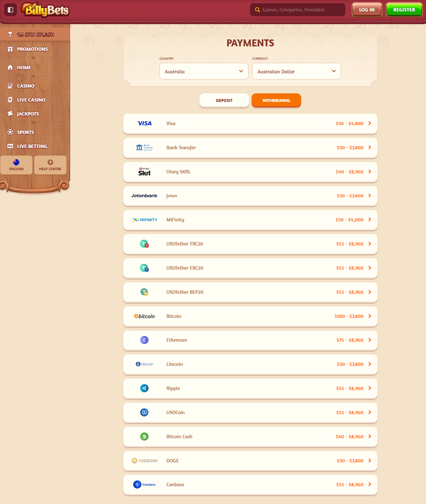
Task: Click the Promotions gift icon
Action: click(10, 49)
